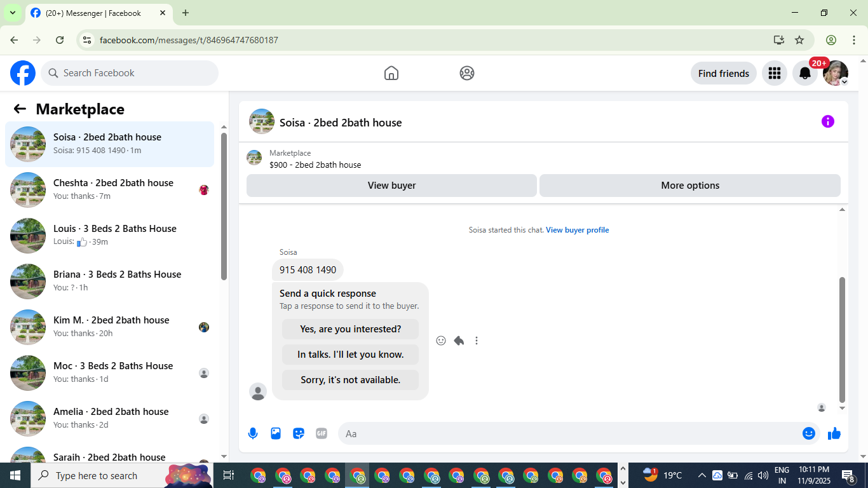Record a voice clip with microphone icon
Viewport: 868px width, 488px height.
[253, 433]
